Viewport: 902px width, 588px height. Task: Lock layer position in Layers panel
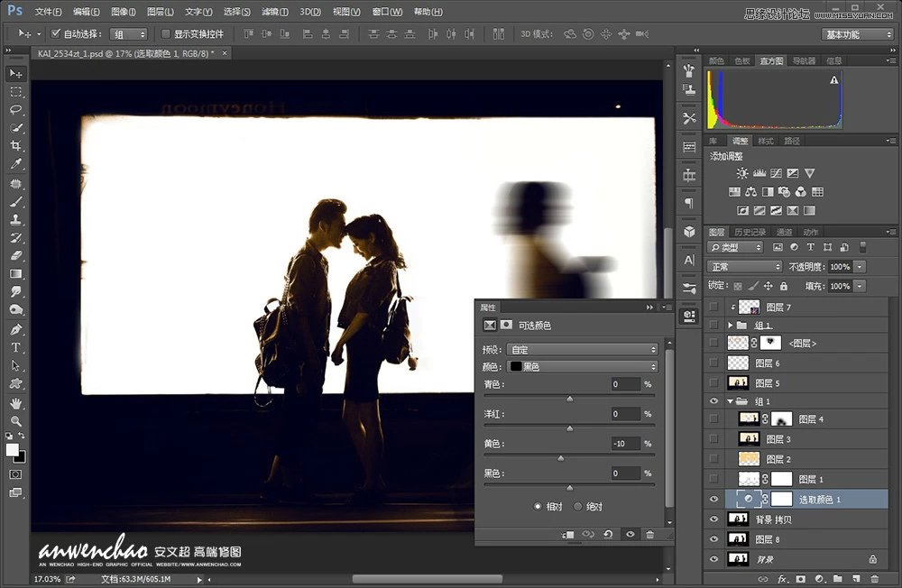[x=768, y=286]
